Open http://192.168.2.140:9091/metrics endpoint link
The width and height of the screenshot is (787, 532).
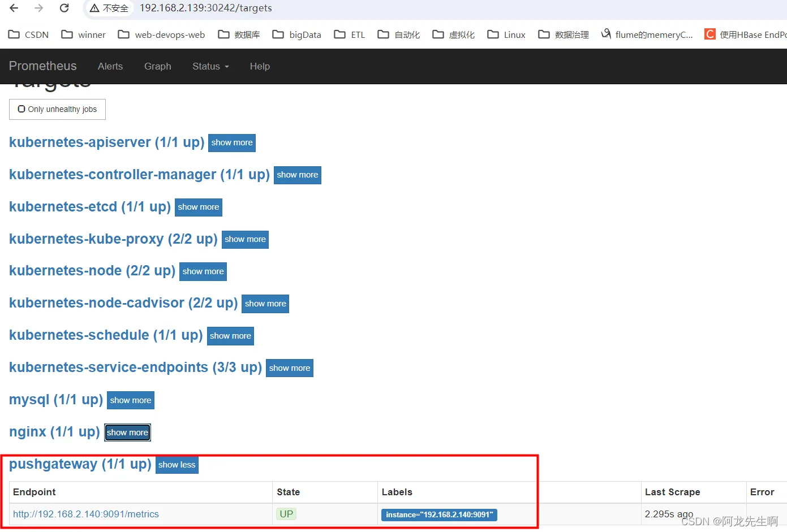[x=86, y=514]
